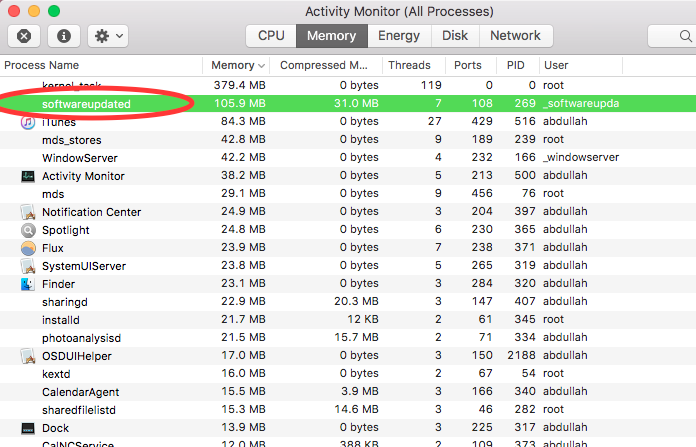
Task: Click the 105.9 MB memory value
Action: click(x=240, y=103)
